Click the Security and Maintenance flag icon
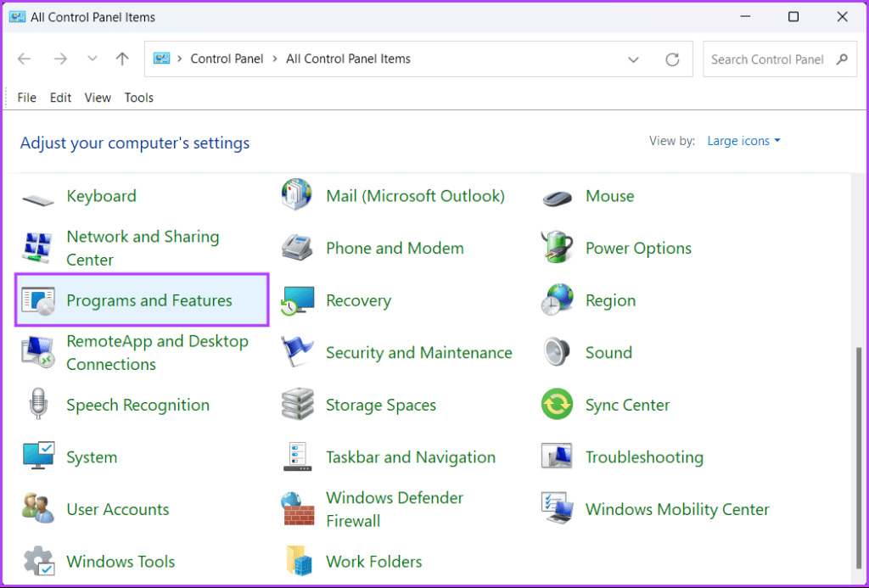Viewport: 869px width, 588px height. [298, 352]
